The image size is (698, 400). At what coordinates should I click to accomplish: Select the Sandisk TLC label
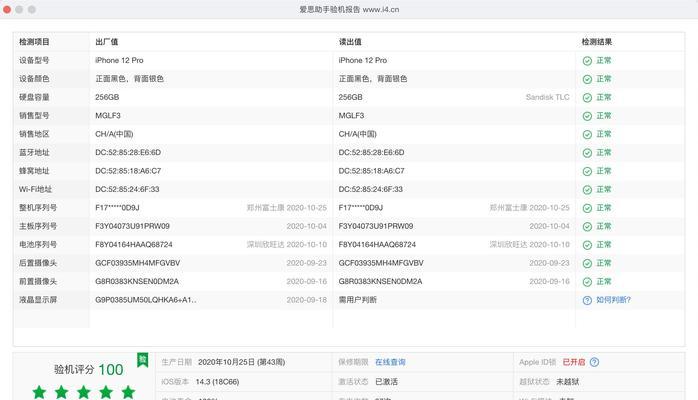pos(548,97)
